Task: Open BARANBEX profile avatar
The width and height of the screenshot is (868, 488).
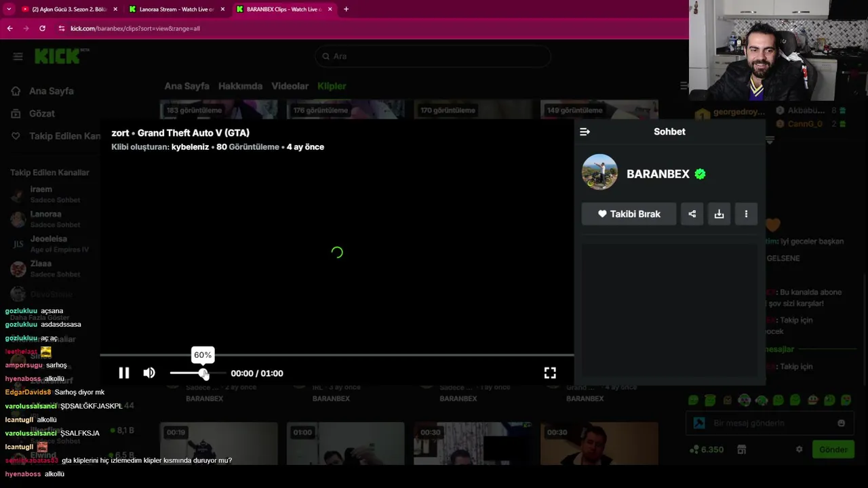Action: pos(599,172)
